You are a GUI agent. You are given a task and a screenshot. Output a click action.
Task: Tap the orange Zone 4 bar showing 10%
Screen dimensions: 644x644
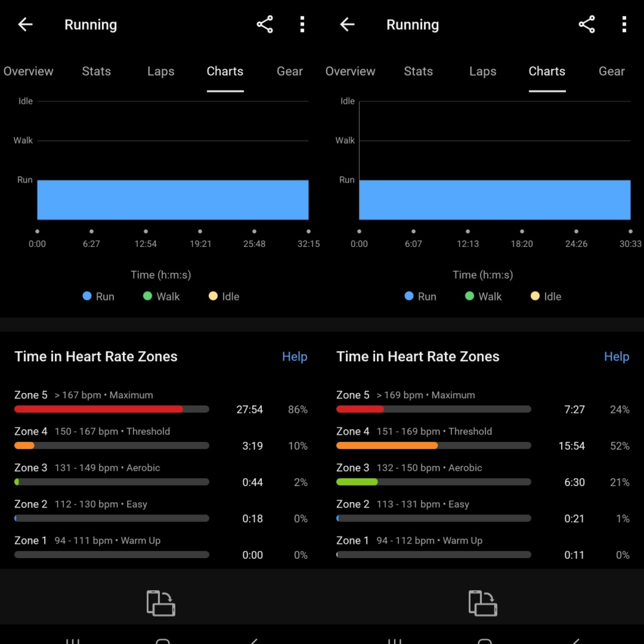coord(24,446)
